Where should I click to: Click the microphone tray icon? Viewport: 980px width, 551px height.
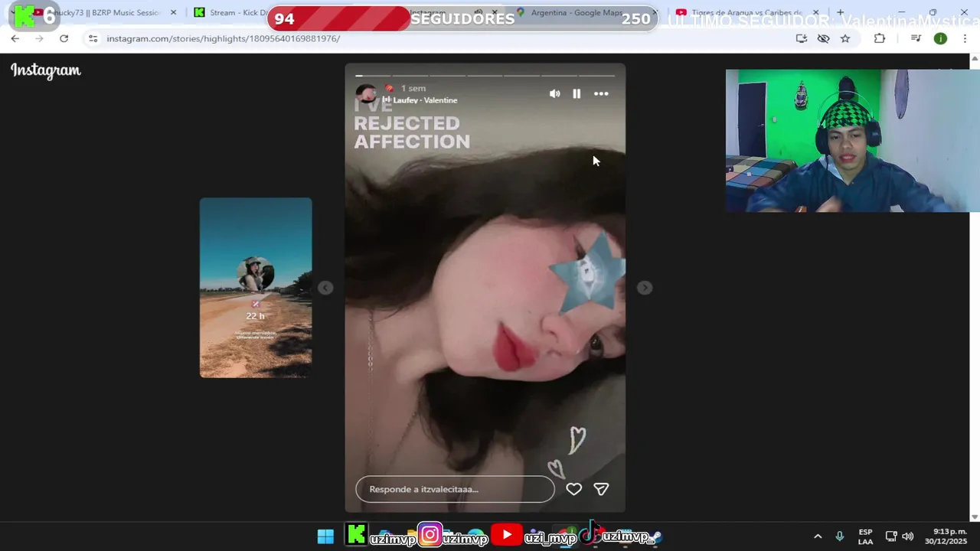[x=839, y=536]
